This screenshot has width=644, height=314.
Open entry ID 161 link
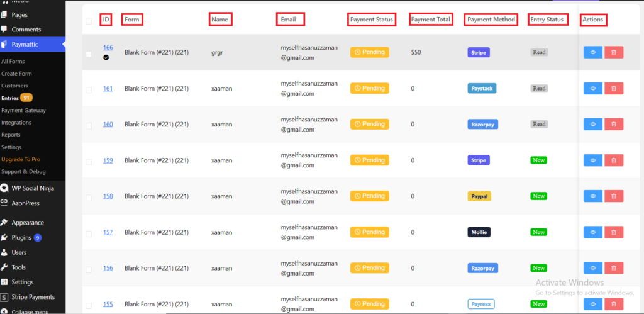point(108,88)
